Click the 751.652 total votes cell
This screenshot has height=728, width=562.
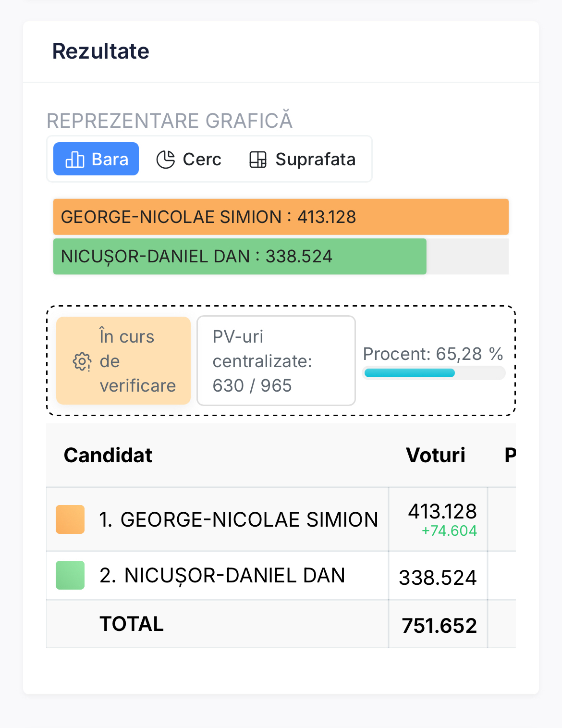coord(439,625)
